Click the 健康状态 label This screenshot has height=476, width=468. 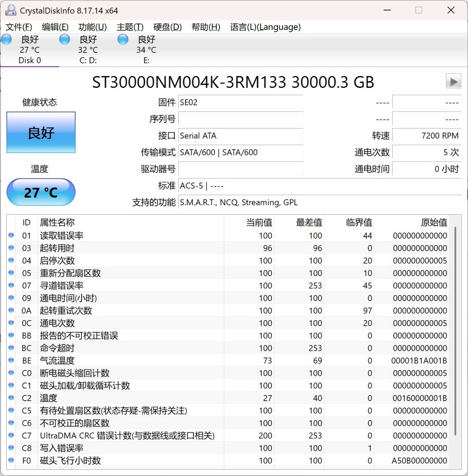40,102
